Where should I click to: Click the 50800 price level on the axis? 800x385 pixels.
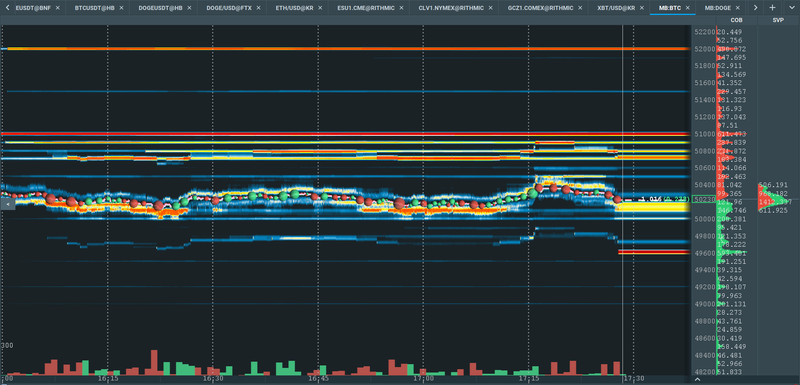coord(705,151)
